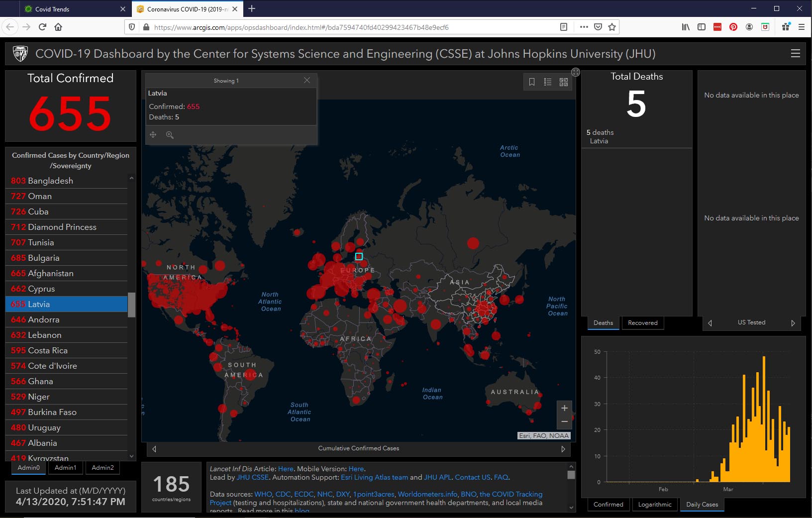This screenshot has width=812, height=518.
Task: Click the country list scrollbar thumb
Action: click(131, 305)
